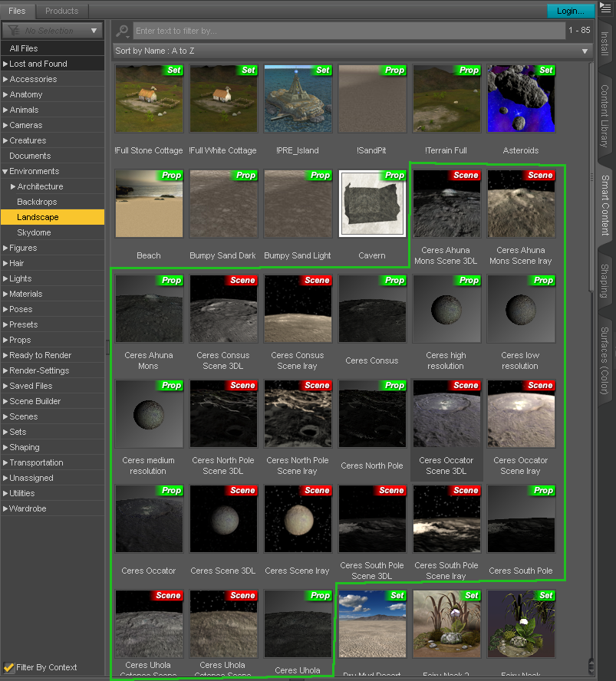This screenshot has height=681, width=616.
Task: Open the Install side tab
Action: pos(604,44)
